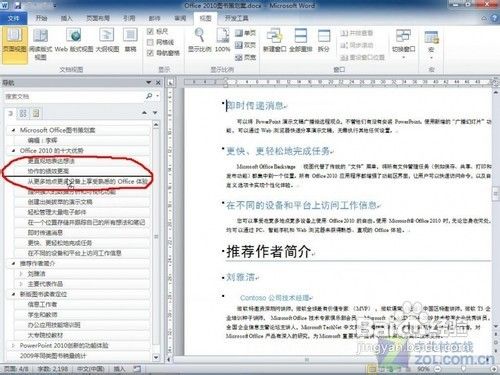The width and height of the screenshot is (500, 375).
Task: Switch to the 引用 References tab
Action: coord(129,18)
